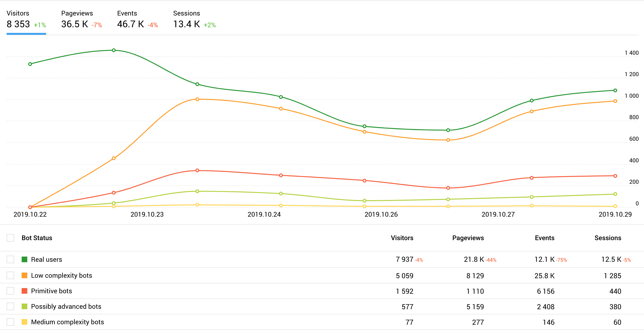The height and width of the screenshot is (336, 644).
Task: Open the Possibly advanced bots report
Action: [x=66, y=306]
